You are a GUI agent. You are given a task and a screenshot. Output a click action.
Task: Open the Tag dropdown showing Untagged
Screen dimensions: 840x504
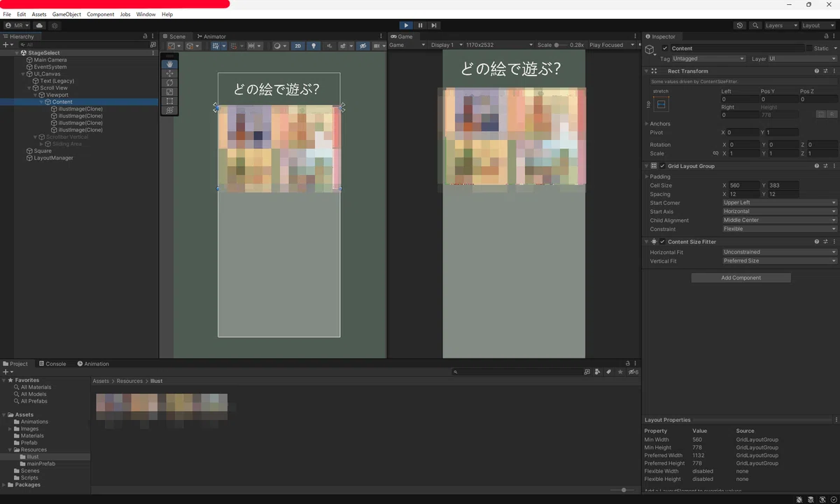pyautogui.click(x=708, y=59)
